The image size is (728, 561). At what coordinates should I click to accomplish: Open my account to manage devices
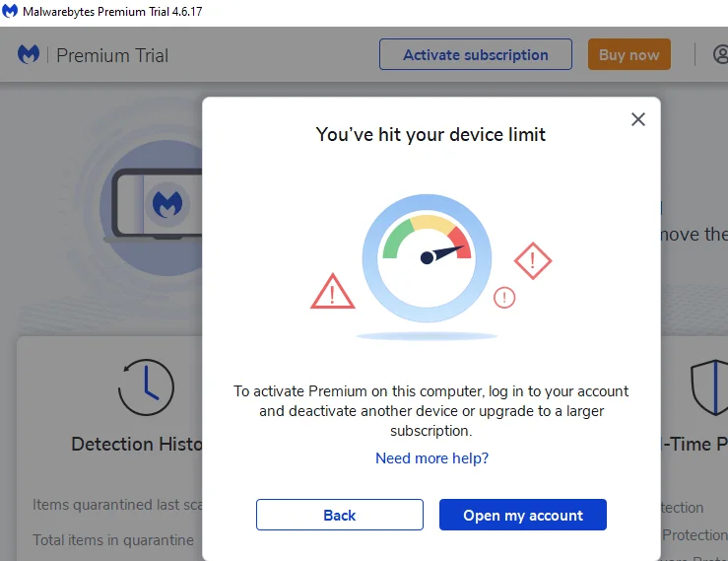pos(523,515)
